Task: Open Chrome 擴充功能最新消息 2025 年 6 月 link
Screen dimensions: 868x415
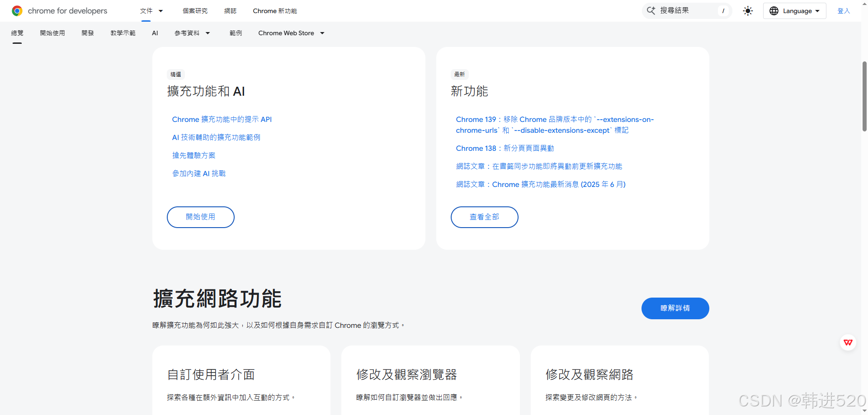Action: pos(541,184)
